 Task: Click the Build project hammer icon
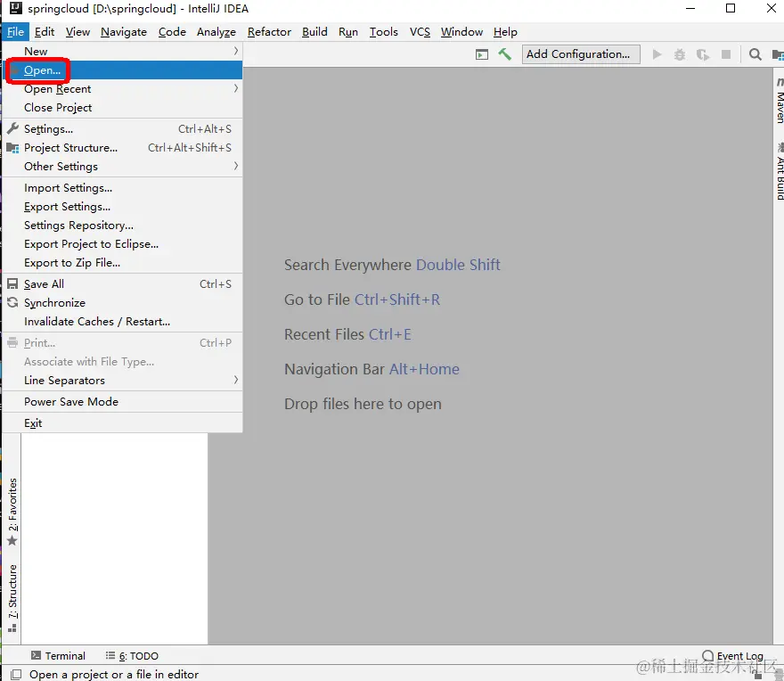504,54
